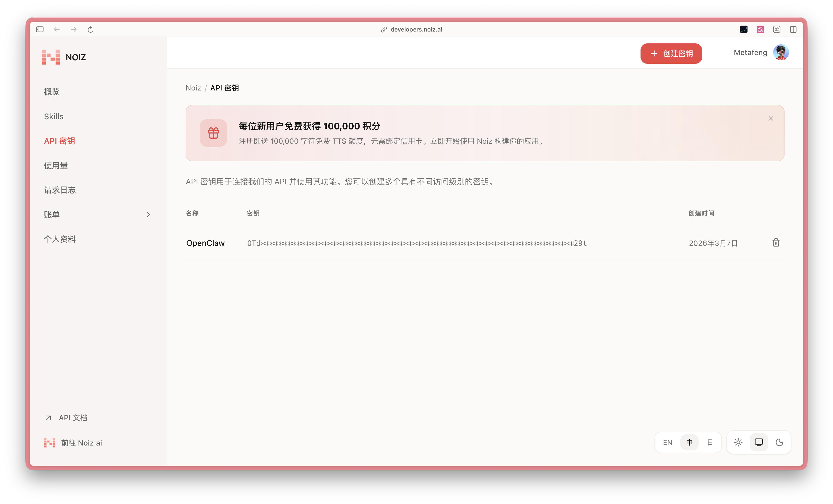This screenshot has height=504, width=833.
Task: Select the API 密钥 sidebar item
Action: 59,141
